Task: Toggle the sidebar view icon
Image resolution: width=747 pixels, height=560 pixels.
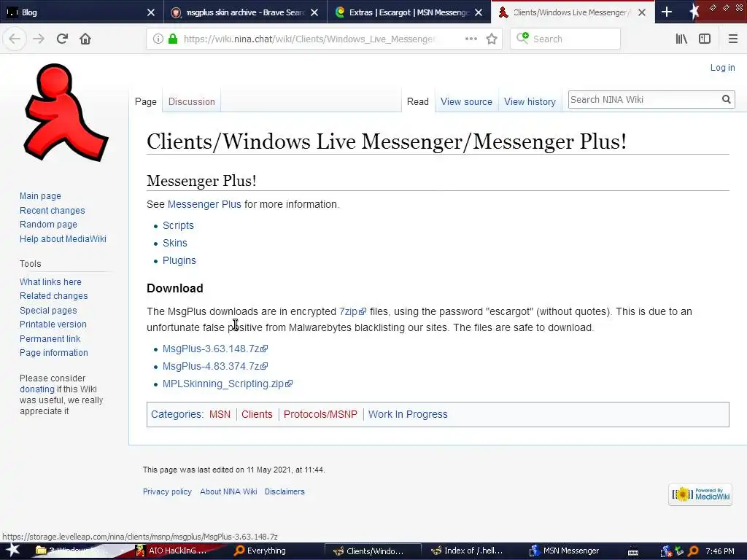Action: coord(705,39)
